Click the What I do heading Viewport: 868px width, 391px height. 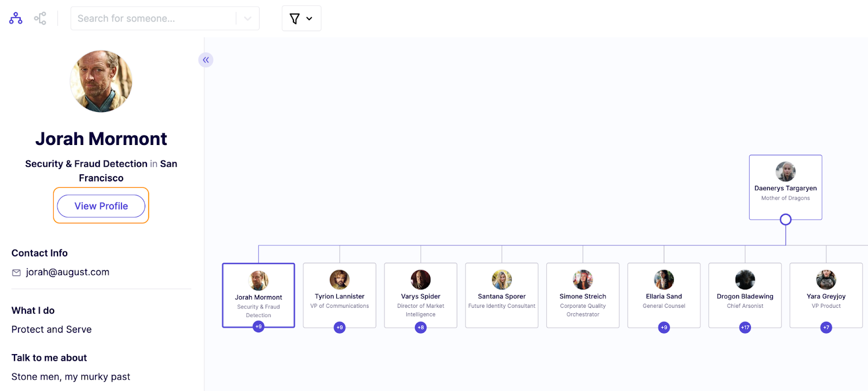click(x=33, y=311)
